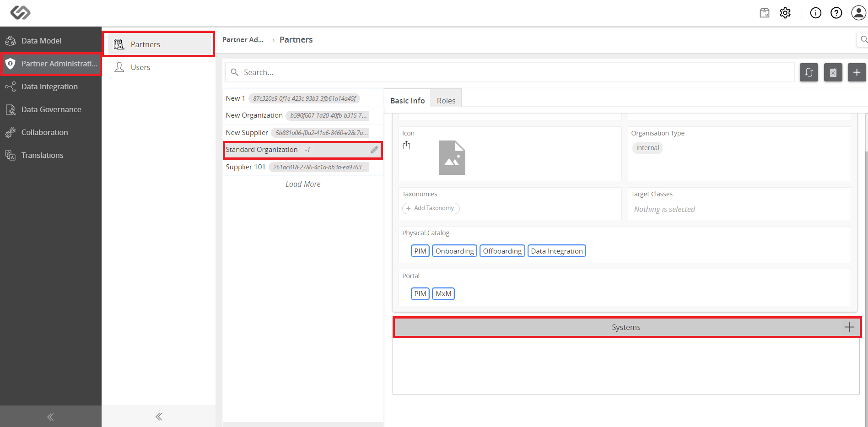
Task: Add a system with plus icon
Action: 849,327
